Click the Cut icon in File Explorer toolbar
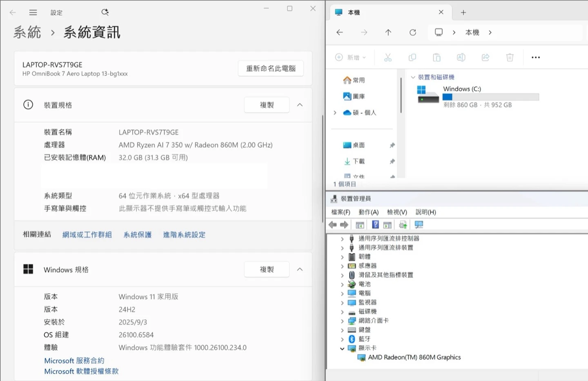 coord(388,58)
